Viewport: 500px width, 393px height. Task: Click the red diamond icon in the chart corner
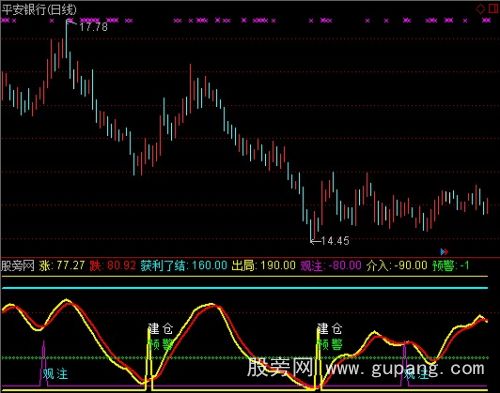[x=480, y=9]
